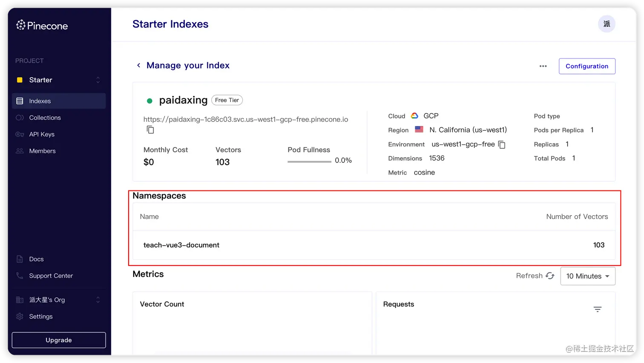Image resolution: width=644 pixels, height=363 pixels.
Task: Click the Pinecone logo
Action: [x=42, y=26]
